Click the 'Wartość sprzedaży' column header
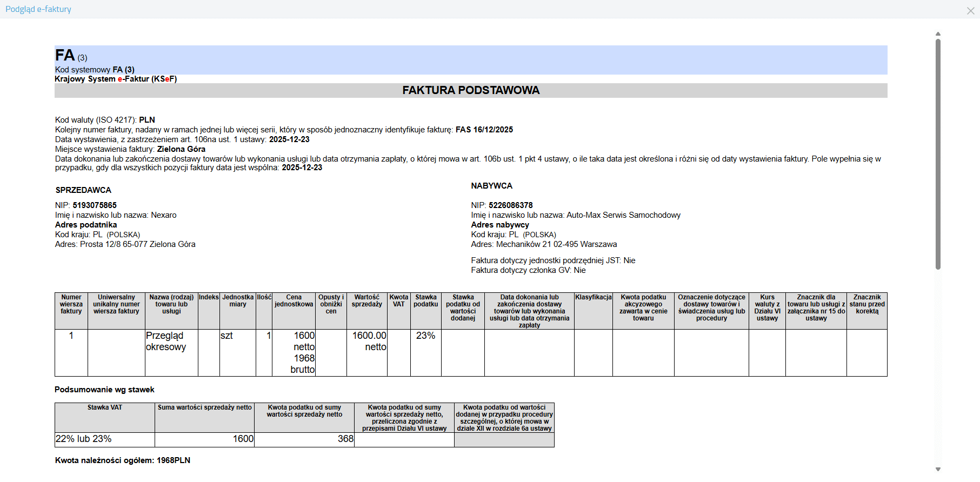Viewport: 980px width, 482px height. tap(366, 300)
